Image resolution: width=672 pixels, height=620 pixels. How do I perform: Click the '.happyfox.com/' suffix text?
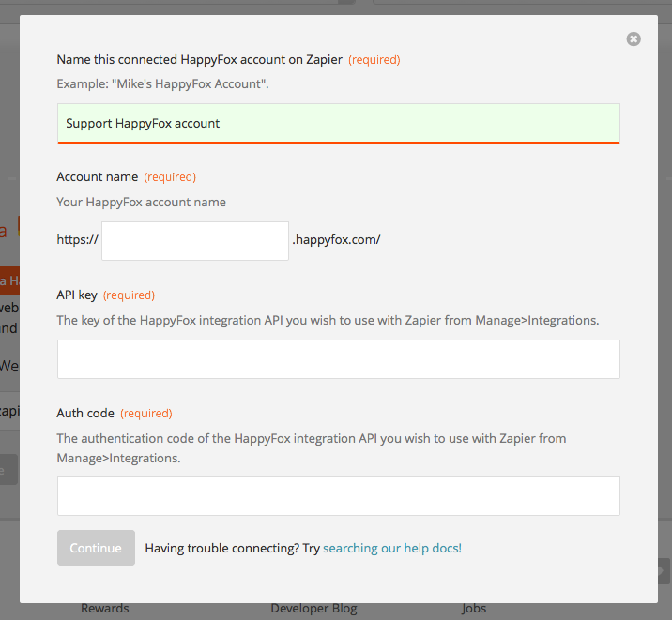tap(336, 240)
